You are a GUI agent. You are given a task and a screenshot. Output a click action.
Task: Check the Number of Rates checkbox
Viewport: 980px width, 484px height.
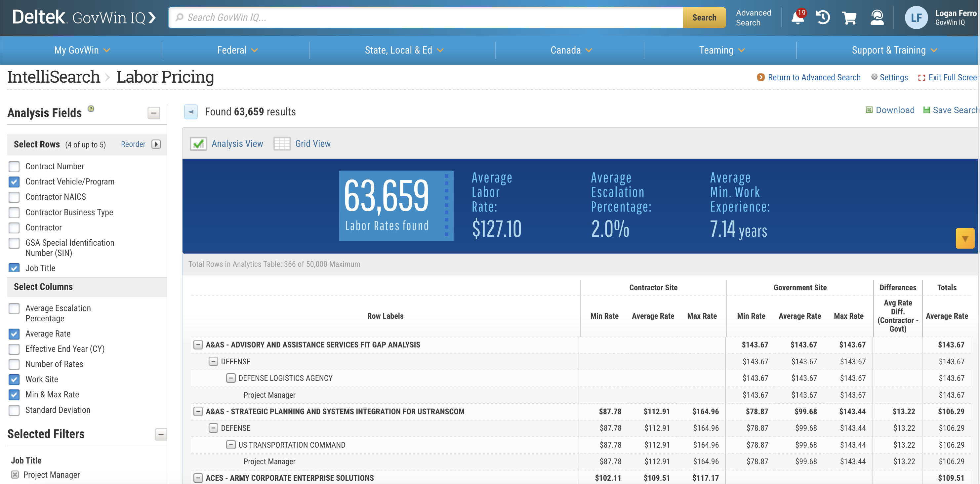(x=14, y=364)
